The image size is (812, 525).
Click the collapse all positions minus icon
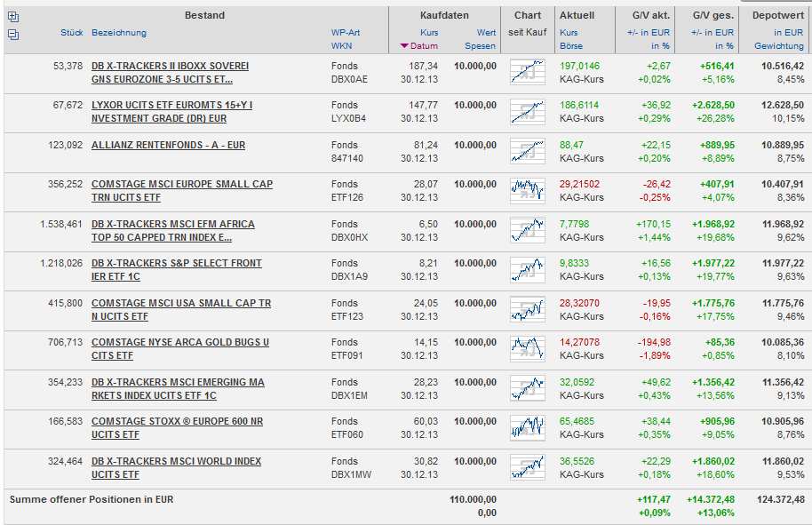click(x=12, y=34)
